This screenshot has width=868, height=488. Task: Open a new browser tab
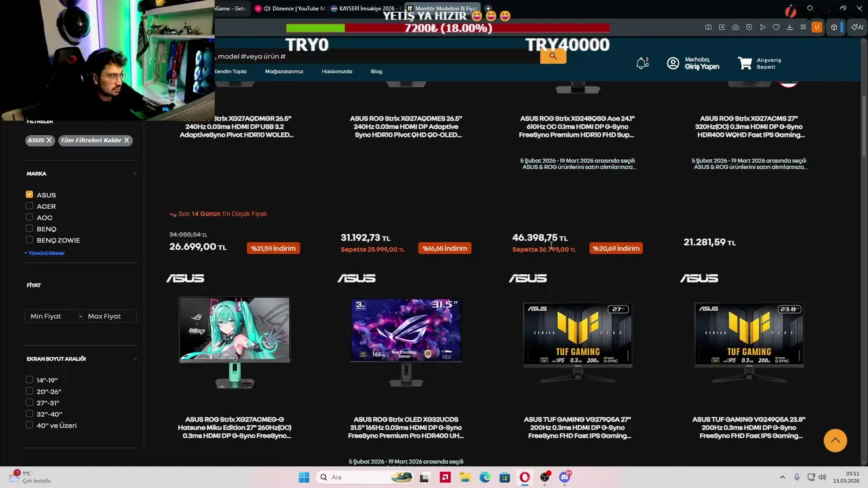[488, 9]
